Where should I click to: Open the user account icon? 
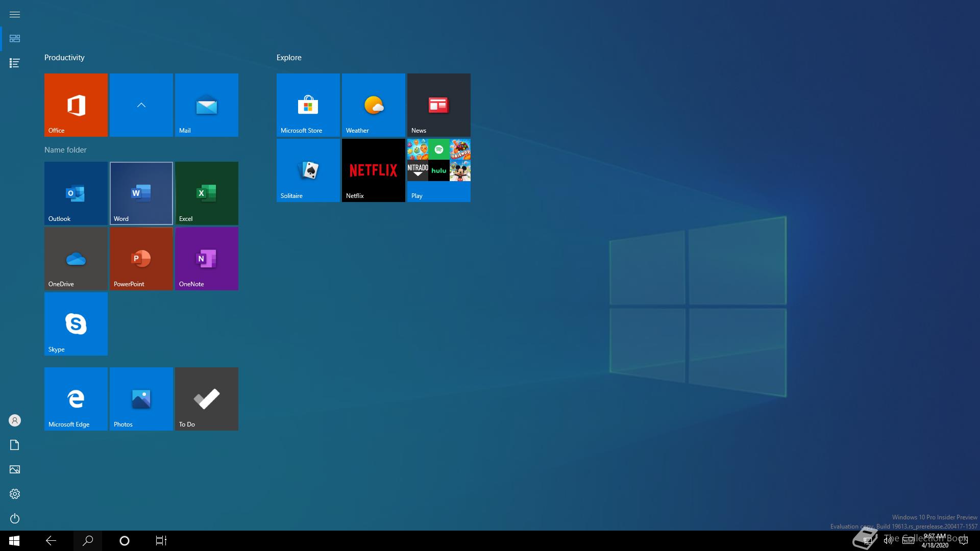click(15, 420)
